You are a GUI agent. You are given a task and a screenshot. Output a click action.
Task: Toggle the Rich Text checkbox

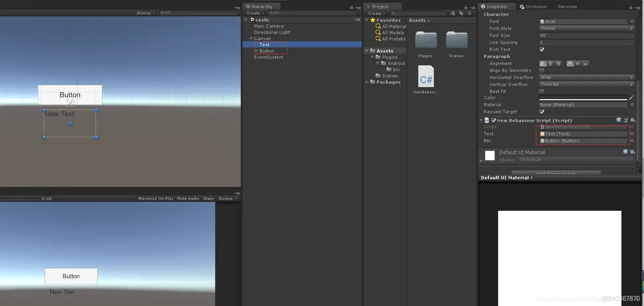point(542,49)
